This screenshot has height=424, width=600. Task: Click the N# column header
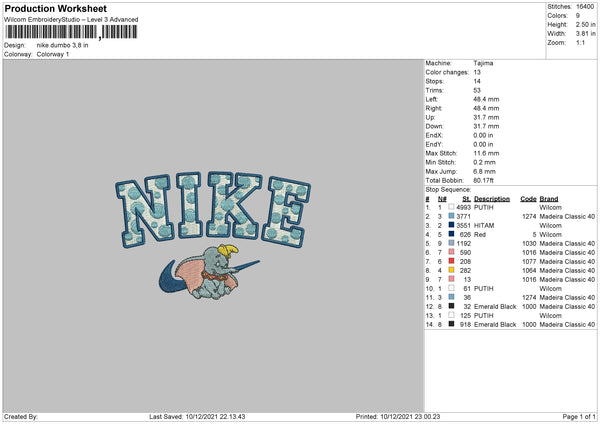442,199
